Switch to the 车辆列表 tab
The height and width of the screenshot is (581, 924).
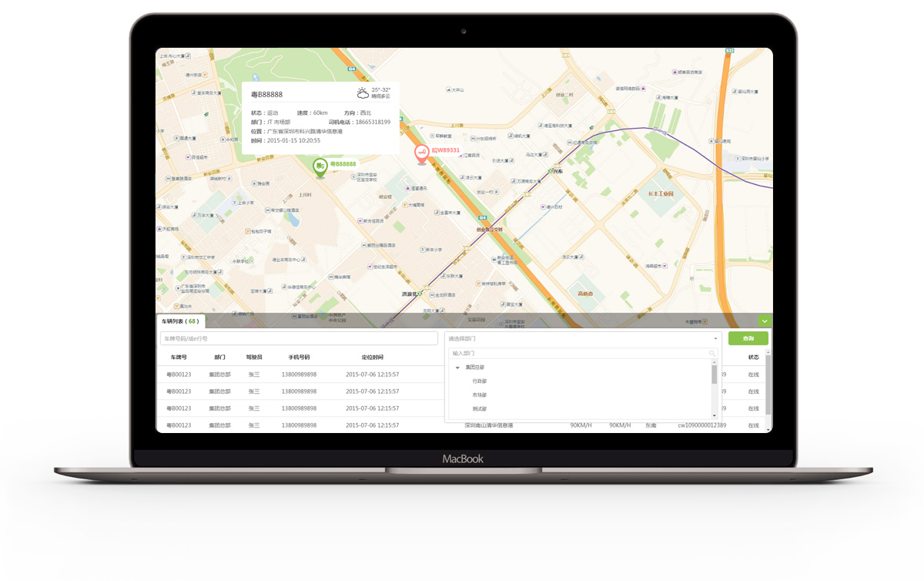(x=179, y=321)
